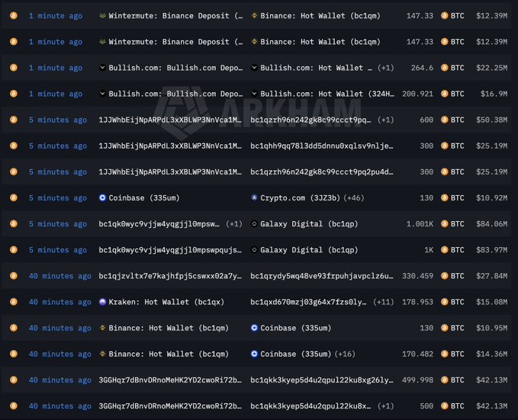The width and height of the screenshot is (518, 420).
Task: Click the (+1) badge beside sender bc1qk0wyc9vjjw4yqgjjl0mpsw…
Action: 234,224
